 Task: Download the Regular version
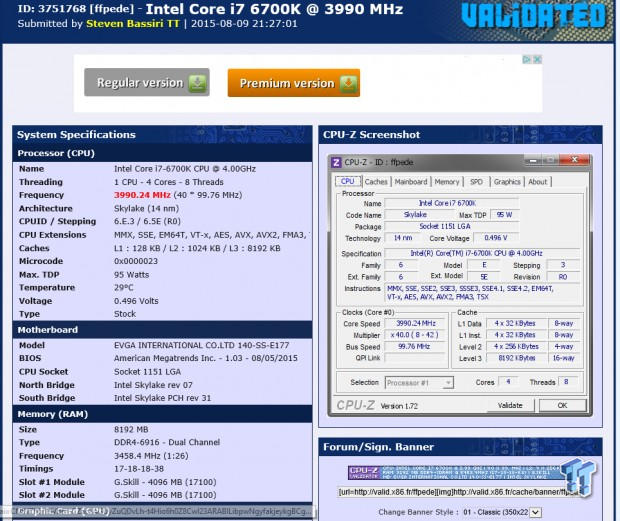coord(147,82)
